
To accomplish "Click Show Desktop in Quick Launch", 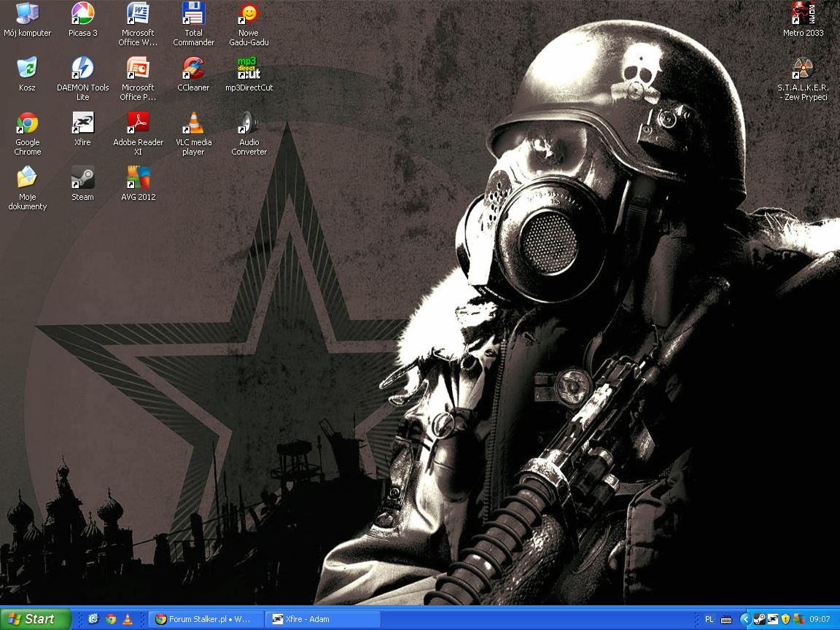I will [x=93, y=619].
